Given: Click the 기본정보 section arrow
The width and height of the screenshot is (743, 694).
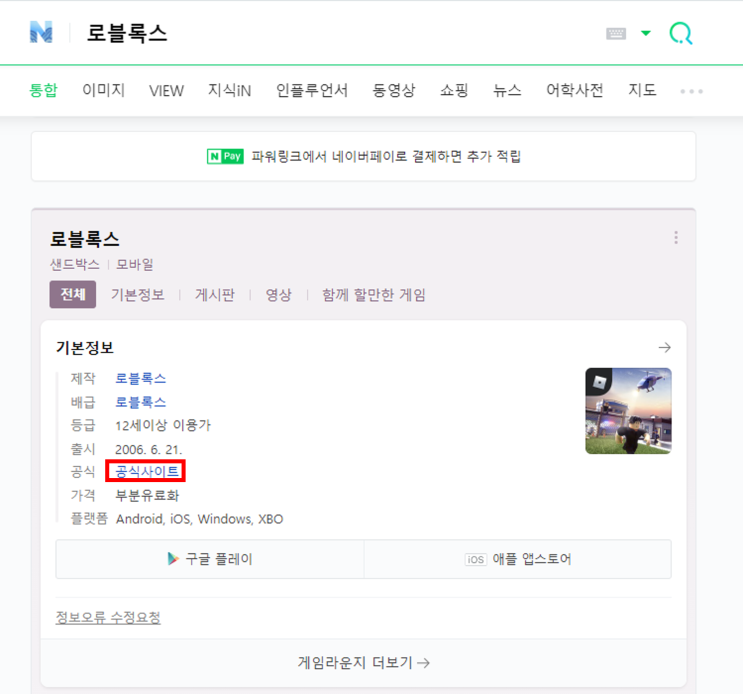Looking at the screenshot, I should click(664, 348).
